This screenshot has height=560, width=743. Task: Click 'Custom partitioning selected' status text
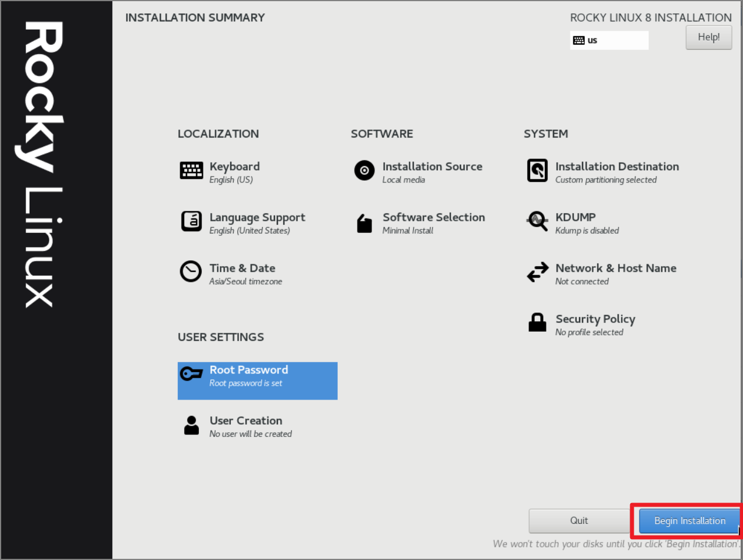click(606, 180)
